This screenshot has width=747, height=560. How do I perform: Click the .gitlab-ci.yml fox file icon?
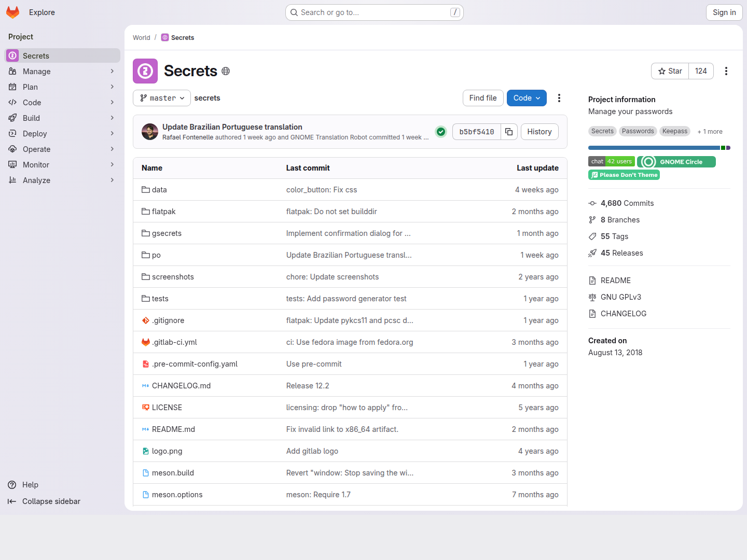coord(146,342)
